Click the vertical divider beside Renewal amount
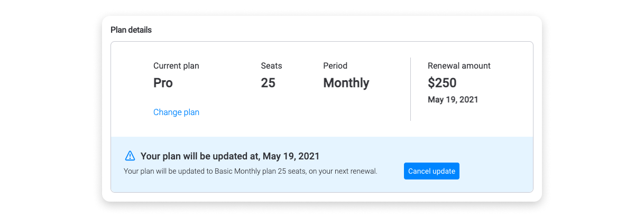The width and height of the screenshot is (644, 218). click(x=410, y=89)
